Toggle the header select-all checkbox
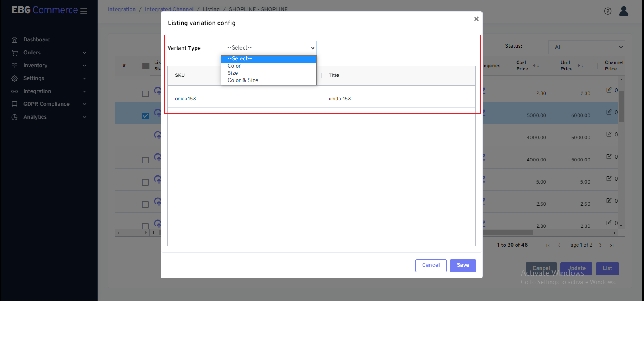Image resolution: width=644 pixels, height=363 pixels. pyautogui.click(x=146, y=66)
